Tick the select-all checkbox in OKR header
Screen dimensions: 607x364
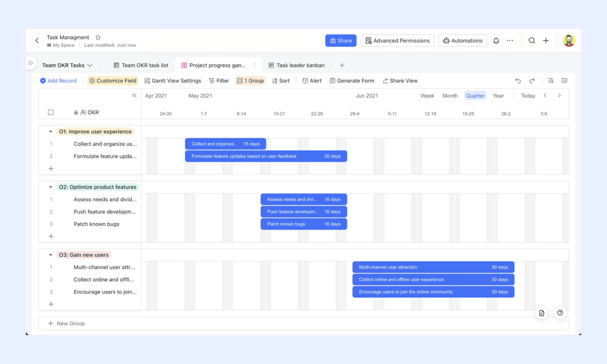51,112
